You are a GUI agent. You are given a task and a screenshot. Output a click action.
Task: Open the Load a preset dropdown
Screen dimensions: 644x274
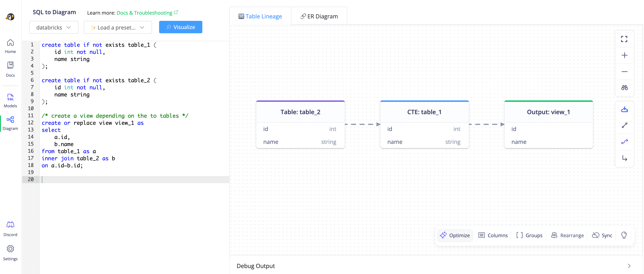click(x=118, y=27)
